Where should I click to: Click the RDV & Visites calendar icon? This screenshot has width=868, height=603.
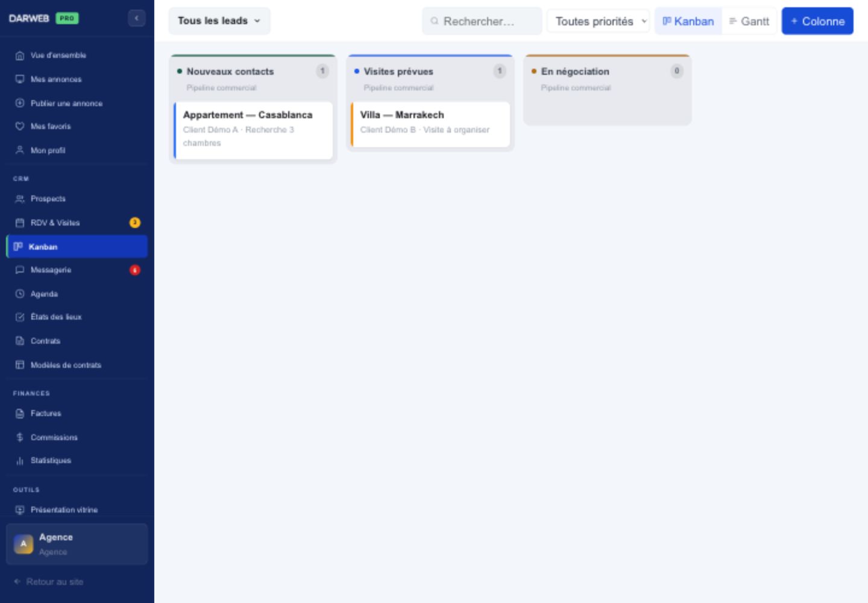[20, 223]
